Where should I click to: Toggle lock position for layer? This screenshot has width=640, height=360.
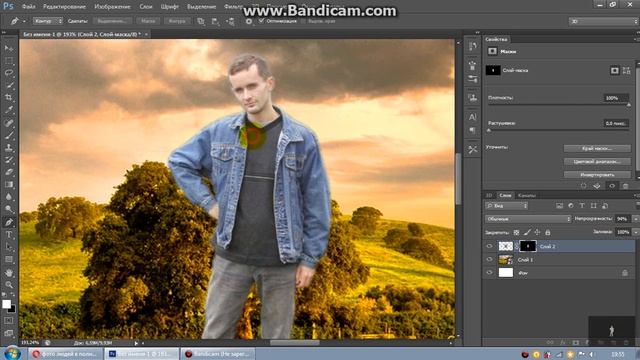(537, 232)
